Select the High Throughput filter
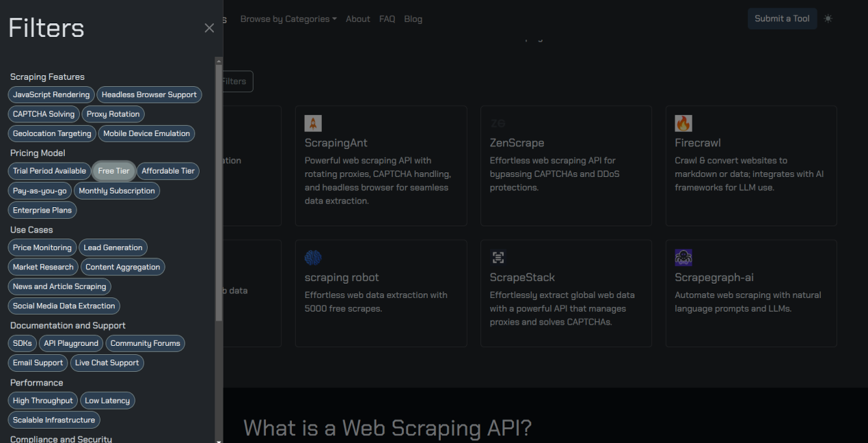Screen dimensions: 868x443 (x=43, y=401)
